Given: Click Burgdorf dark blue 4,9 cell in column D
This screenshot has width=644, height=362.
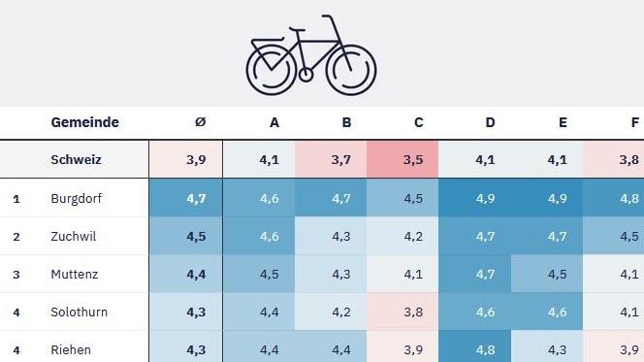Looking at the screenshot, I should [474, 198].
